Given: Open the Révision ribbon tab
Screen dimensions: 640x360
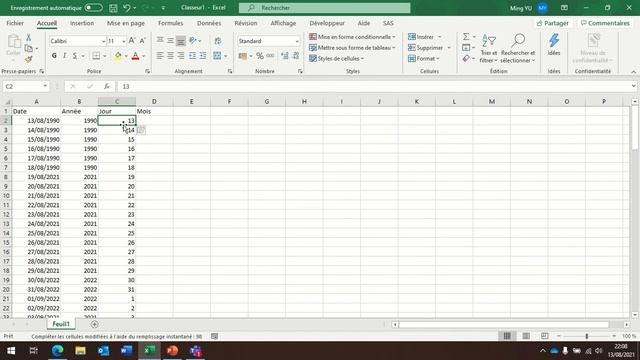Looking at the screenshot, I should pyautogui.click(x=246, y=23).
